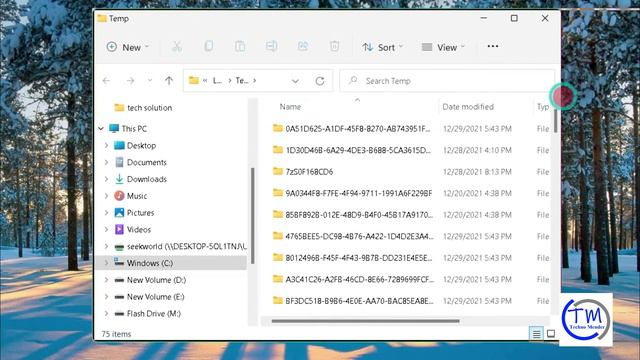Open Documents from the sidebar

[x=141, y=162]
